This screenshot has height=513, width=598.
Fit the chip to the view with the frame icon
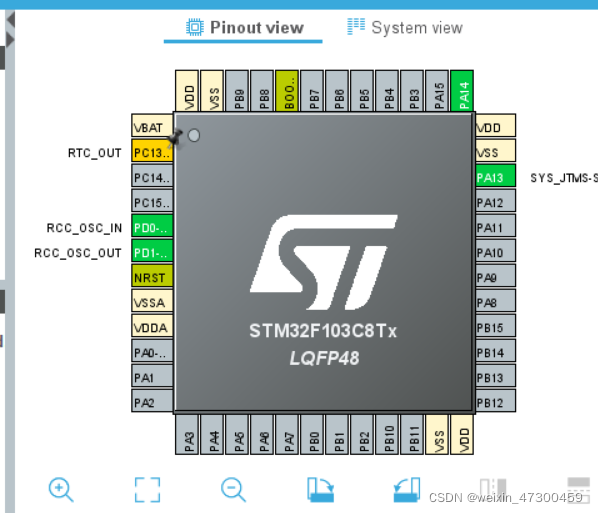(x=147, y=489)
